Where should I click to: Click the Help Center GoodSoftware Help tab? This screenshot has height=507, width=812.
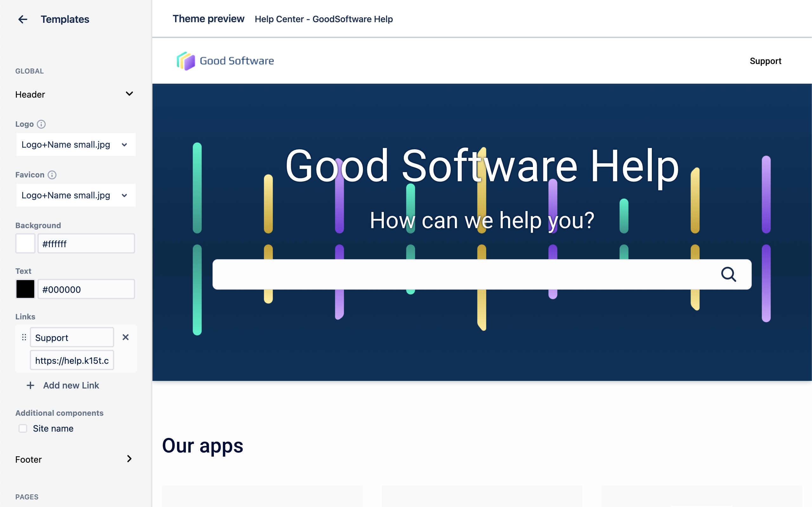[324, 19]
